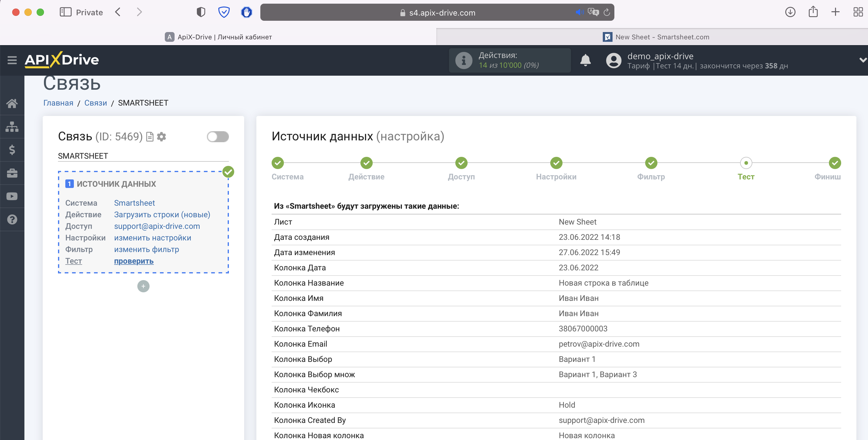The width and height of the screenshot is (868, 440).
Task: Go to the Доступ step
Action: [x=461, y=163]
